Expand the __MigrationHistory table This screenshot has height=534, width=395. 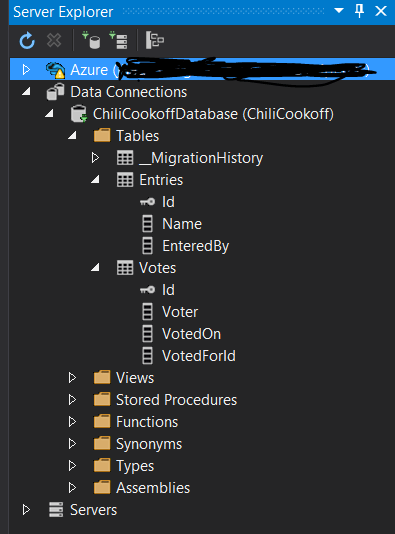tap(95, 158)
